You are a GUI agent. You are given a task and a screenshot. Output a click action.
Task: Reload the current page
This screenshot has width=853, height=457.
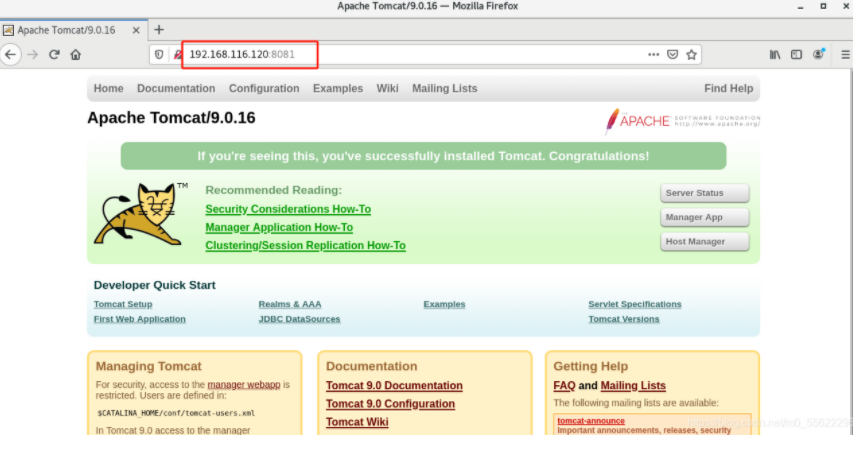point(54,54)
